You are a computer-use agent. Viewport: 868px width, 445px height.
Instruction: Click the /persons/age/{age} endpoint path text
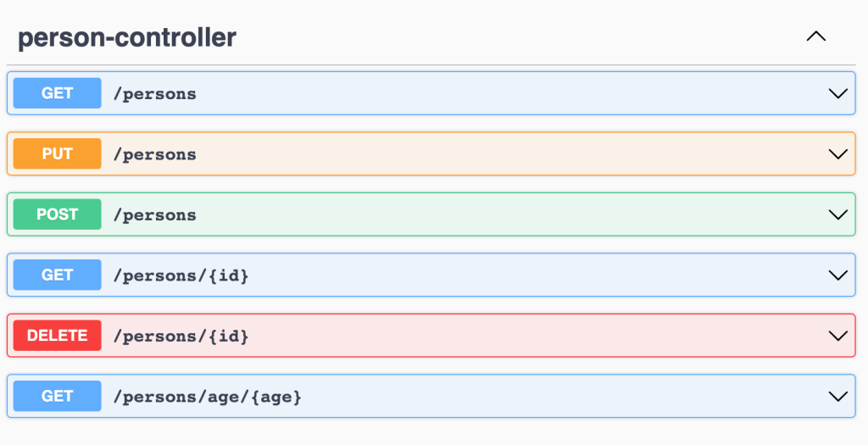(x=208, y=397)
